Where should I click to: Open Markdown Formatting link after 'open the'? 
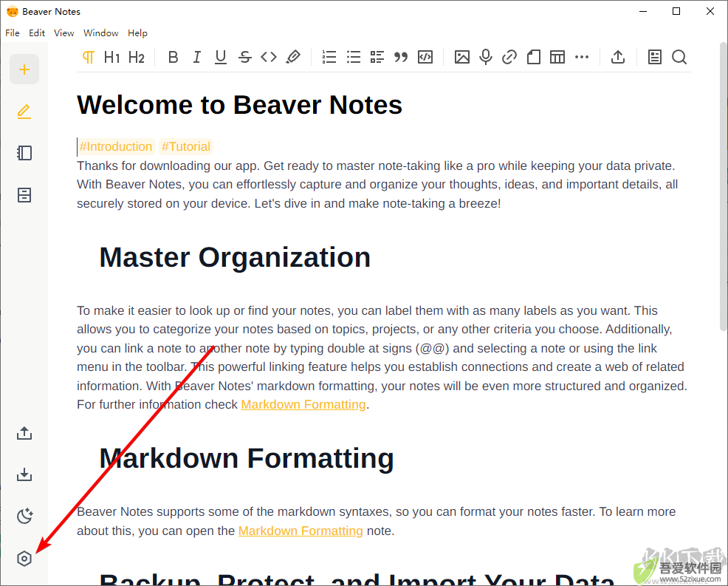tap(301, 531)
